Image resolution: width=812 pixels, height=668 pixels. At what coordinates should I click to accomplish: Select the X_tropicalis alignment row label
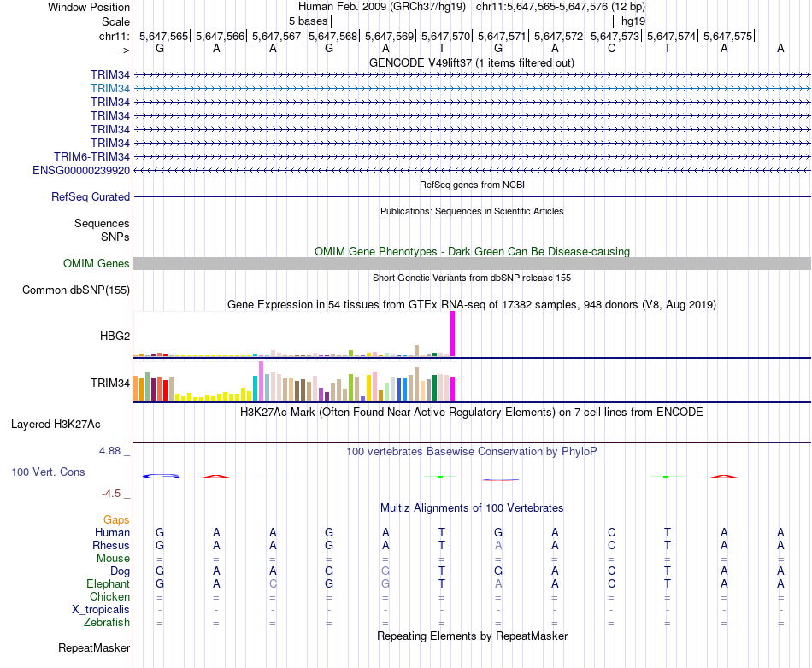click(x=101, y=610)
